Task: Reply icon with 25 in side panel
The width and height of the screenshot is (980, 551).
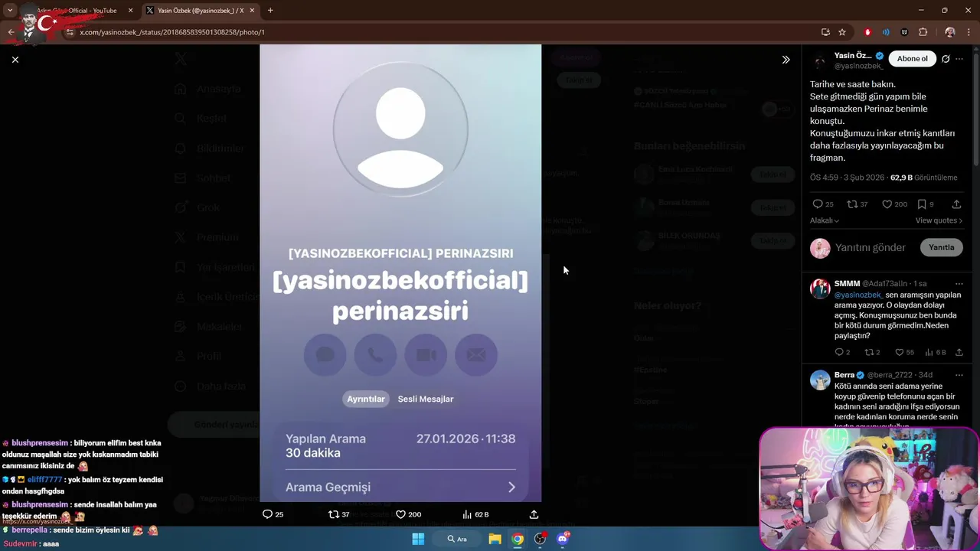Action: click(x=817, y=204)
